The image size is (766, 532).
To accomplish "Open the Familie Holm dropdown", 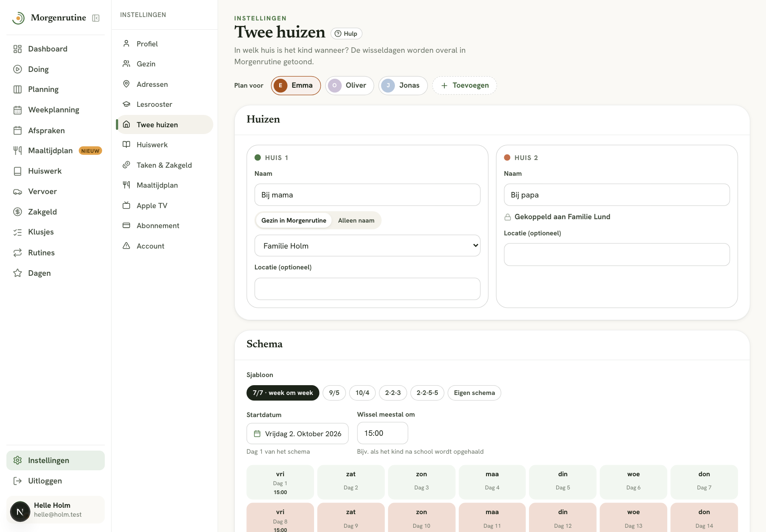I will tap(367, 246).
